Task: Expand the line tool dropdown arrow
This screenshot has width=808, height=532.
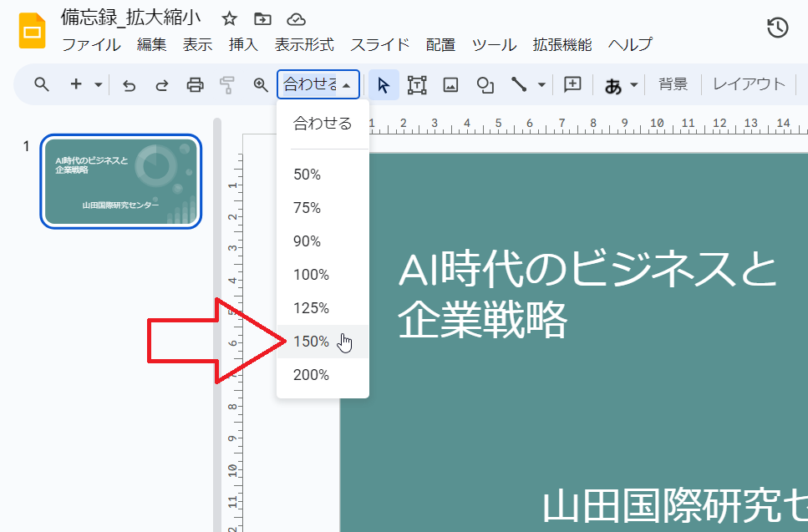Action: coord(541,85)
